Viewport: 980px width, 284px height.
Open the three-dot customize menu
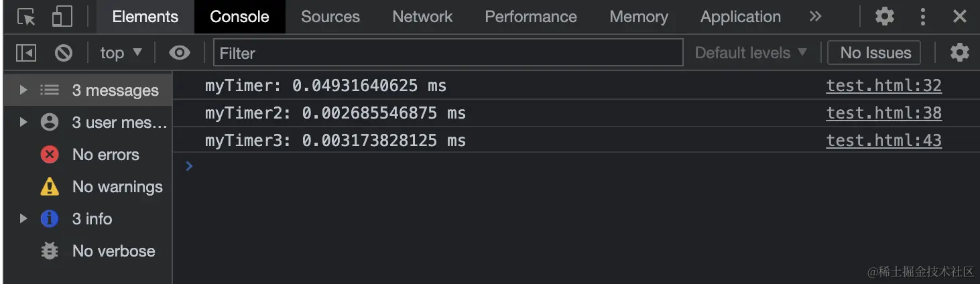pyautogui.click(x=923, y=17)
